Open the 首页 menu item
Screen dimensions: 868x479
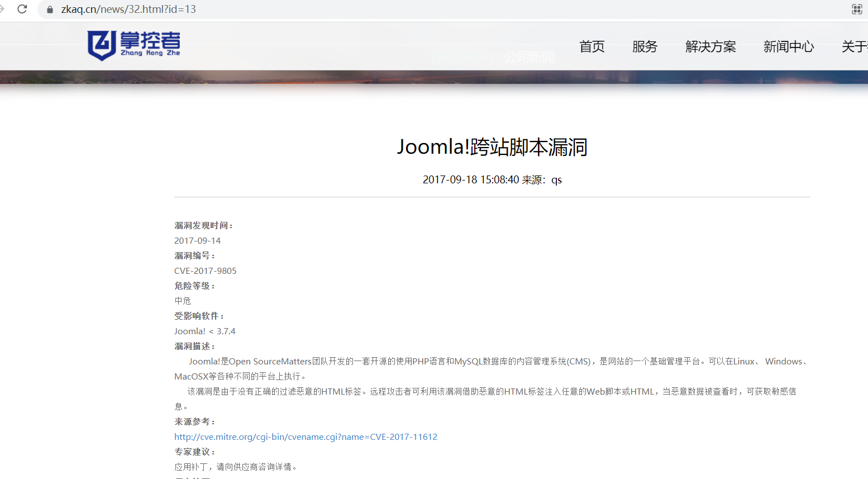[592, 47]
